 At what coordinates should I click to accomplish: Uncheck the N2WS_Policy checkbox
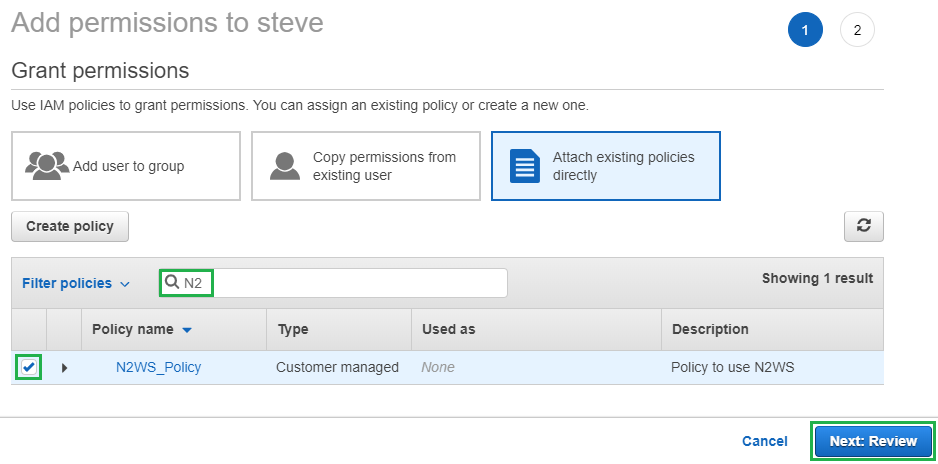29,367
